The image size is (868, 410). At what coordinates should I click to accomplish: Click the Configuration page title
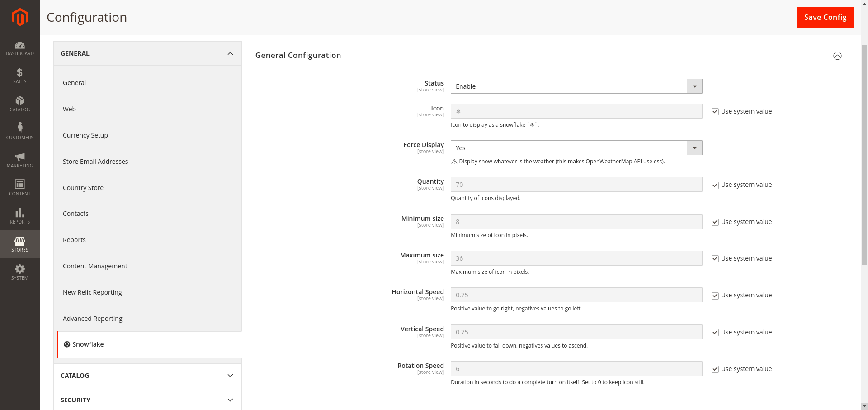click(x=87, y=17)
